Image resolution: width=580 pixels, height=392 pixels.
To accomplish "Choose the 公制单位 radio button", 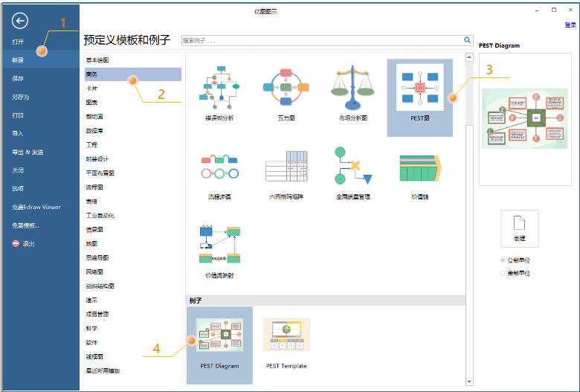I will click(x=503, y=260).
